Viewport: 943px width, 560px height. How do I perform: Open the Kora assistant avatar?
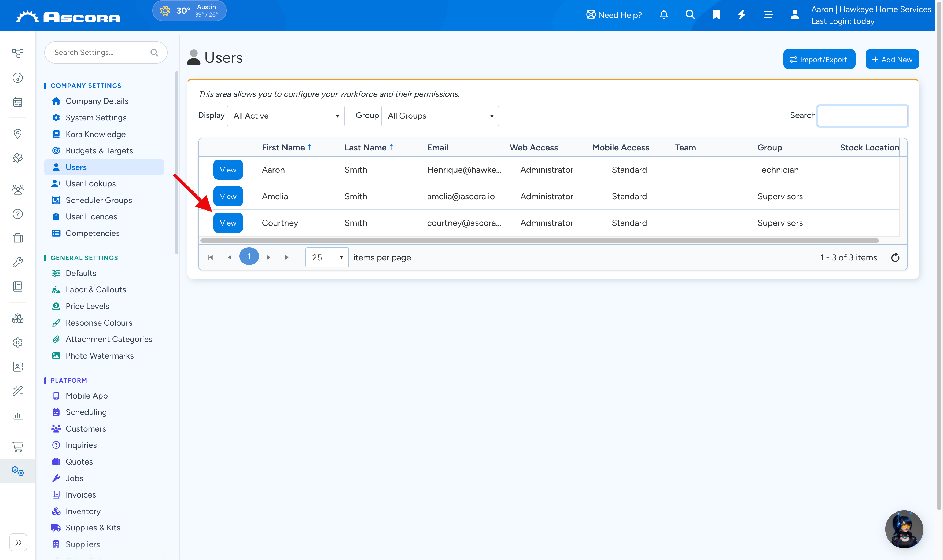point(904,529)
